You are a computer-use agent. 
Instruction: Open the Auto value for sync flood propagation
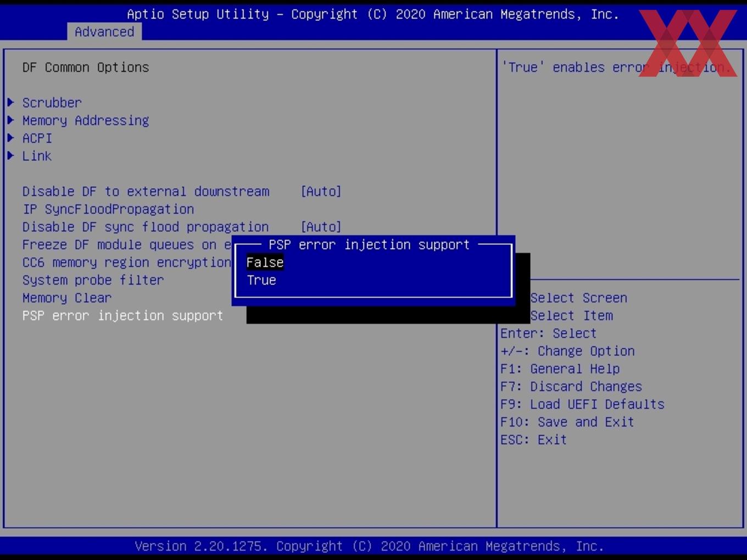coord(321,227)
